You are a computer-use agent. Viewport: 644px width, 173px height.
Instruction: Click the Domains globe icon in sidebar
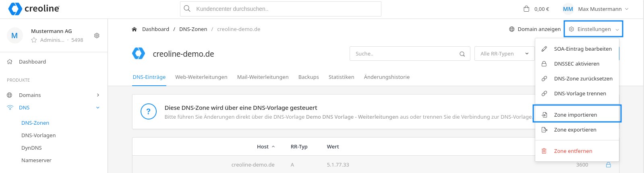coord(10,95)
